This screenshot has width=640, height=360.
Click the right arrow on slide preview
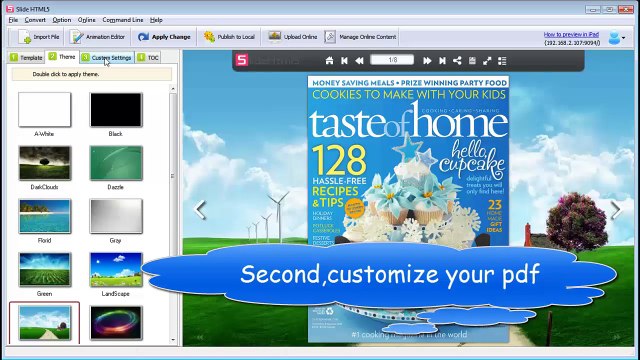(x=616, y=210)
